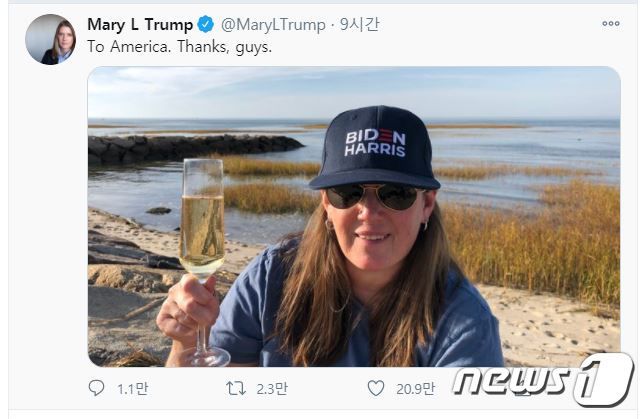Screen dimensions: 644x419
Task: Open the display name Mary L Trump
Action: click(140, 24)
